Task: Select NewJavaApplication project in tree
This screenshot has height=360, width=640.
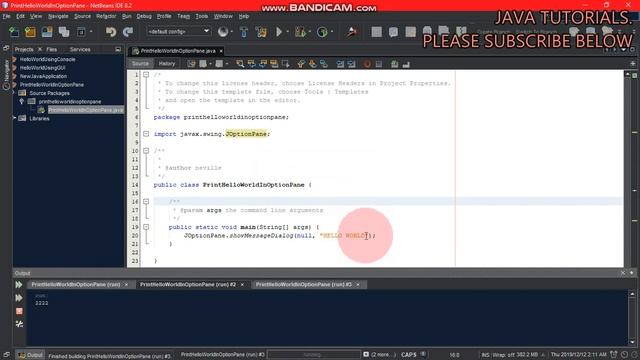Action: [x=43, y=76]
